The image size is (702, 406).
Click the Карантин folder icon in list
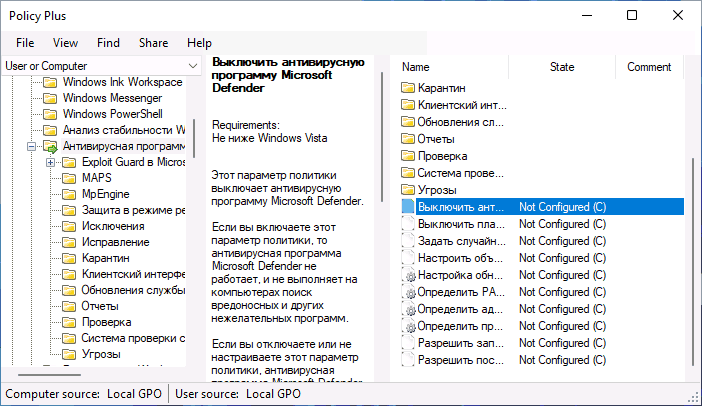click(408, 88)
